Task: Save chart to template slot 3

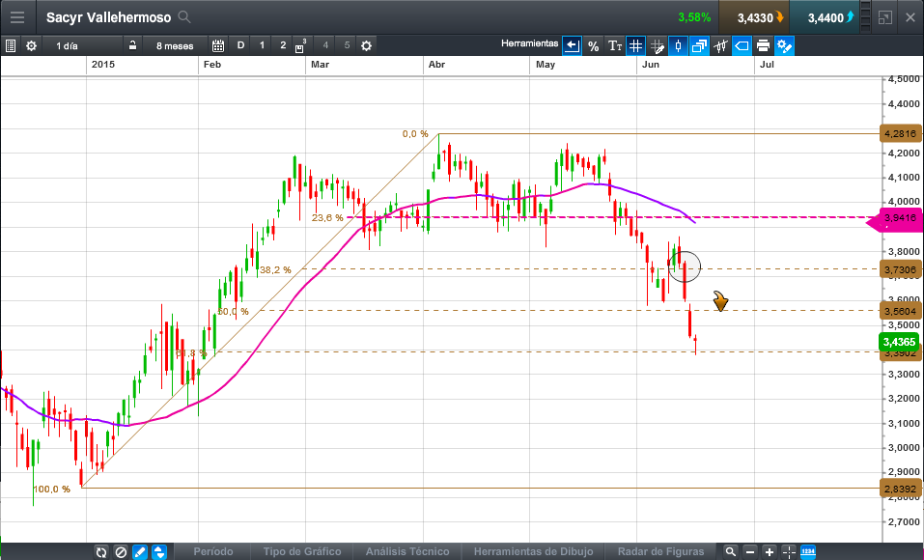Action: tap(300, 45)
